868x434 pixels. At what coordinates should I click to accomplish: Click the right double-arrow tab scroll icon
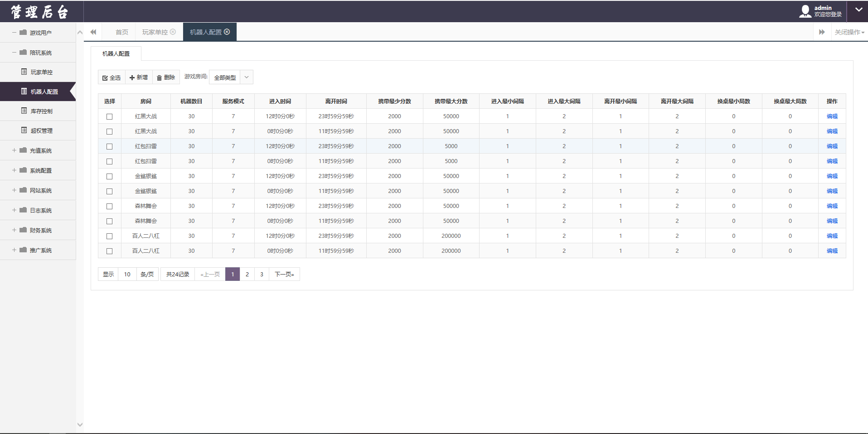tap(822, 32)
